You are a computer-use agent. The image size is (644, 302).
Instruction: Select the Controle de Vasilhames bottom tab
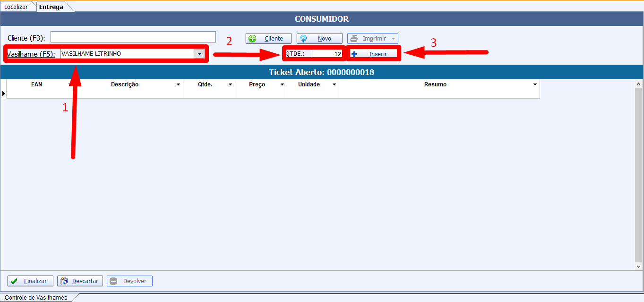(x=36, y=298)
